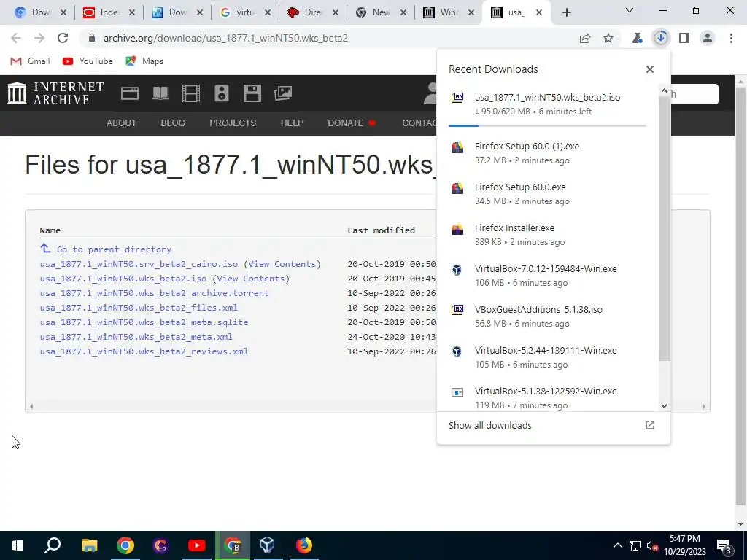Open the Video filmstrip icon
Image resolution: width=747 pixels, height=560 pixels.
pyautogui.click(x=190, y=93)
